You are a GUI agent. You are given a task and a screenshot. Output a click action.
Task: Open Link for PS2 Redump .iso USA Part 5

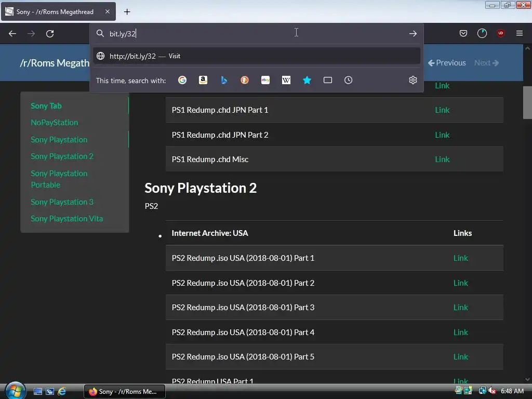tap(461, 357)
